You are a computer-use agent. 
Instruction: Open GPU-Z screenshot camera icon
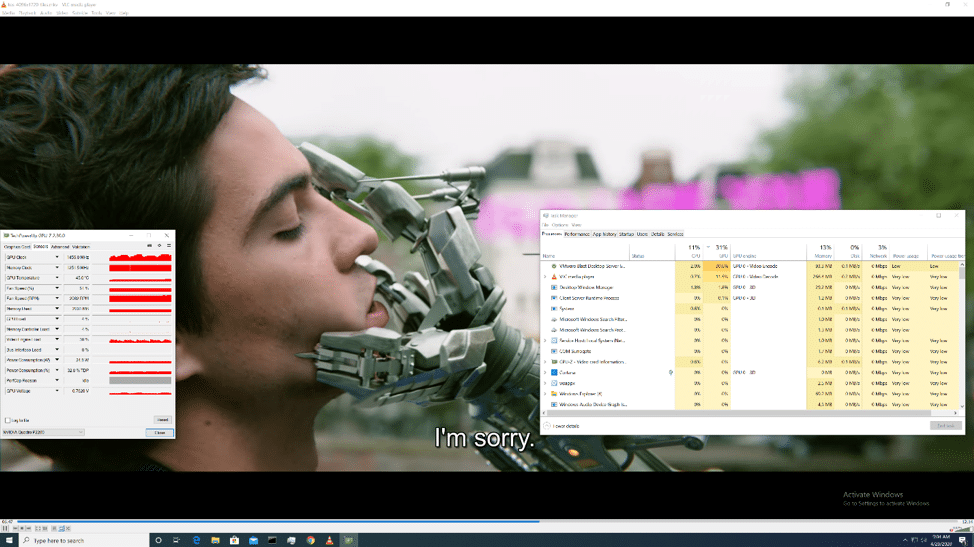149,246
